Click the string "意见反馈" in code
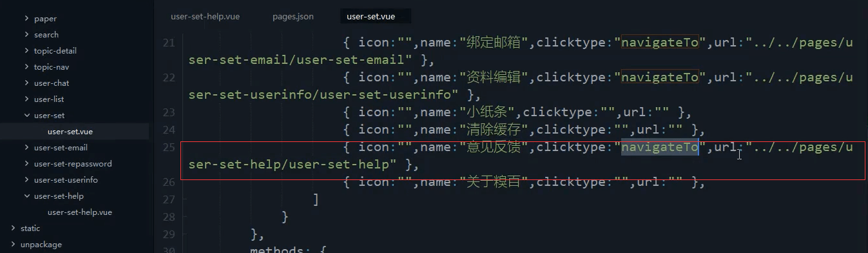Image resolution: width=868 pixels, height=253 pixels. coord(494,148)
